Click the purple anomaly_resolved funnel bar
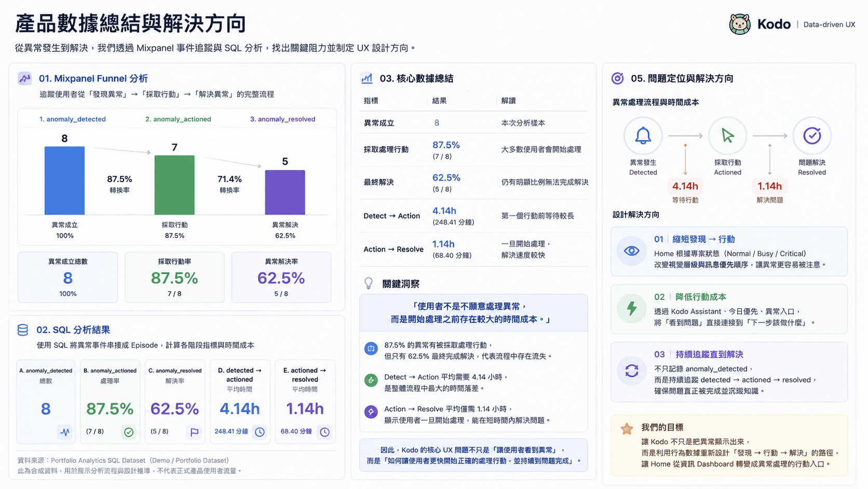The image size is (868, 489). [285, 192]
